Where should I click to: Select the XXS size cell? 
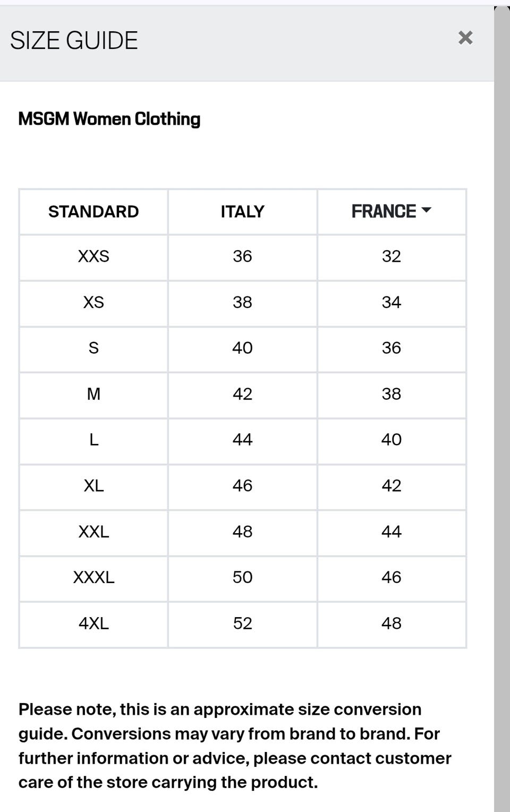[93, 257]
